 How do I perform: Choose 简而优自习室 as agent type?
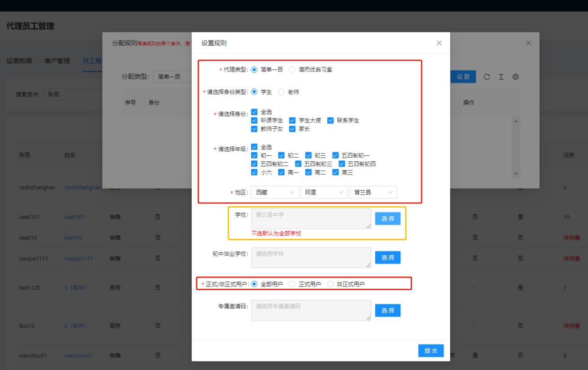(292, 70)
